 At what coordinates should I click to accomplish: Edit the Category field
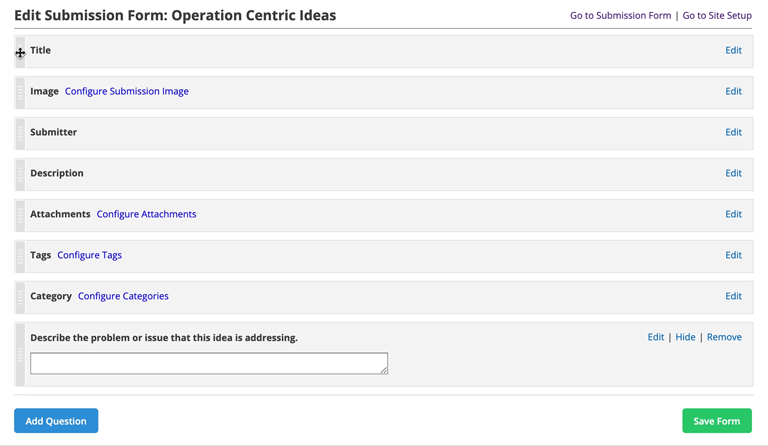tap(733, 296)
